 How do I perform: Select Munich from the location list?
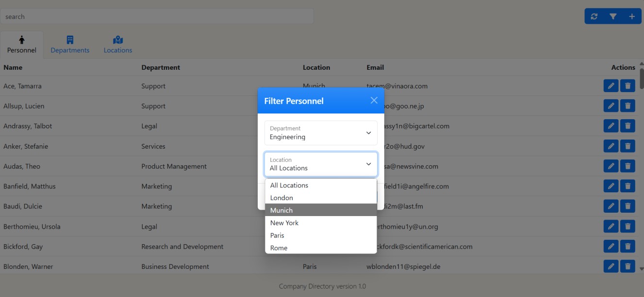pyautogui.click(x=321, y=210)
